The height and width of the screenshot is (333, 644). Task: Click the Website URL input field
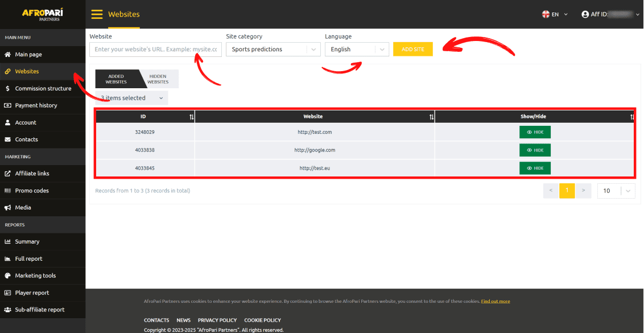point(155,50)
